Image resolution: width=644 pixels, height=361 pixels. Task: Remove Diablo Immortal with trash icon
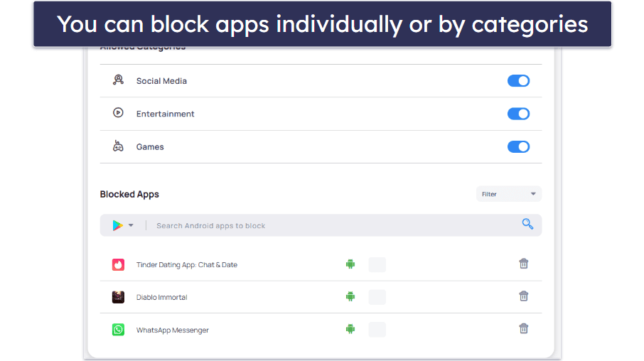[524, 296]
